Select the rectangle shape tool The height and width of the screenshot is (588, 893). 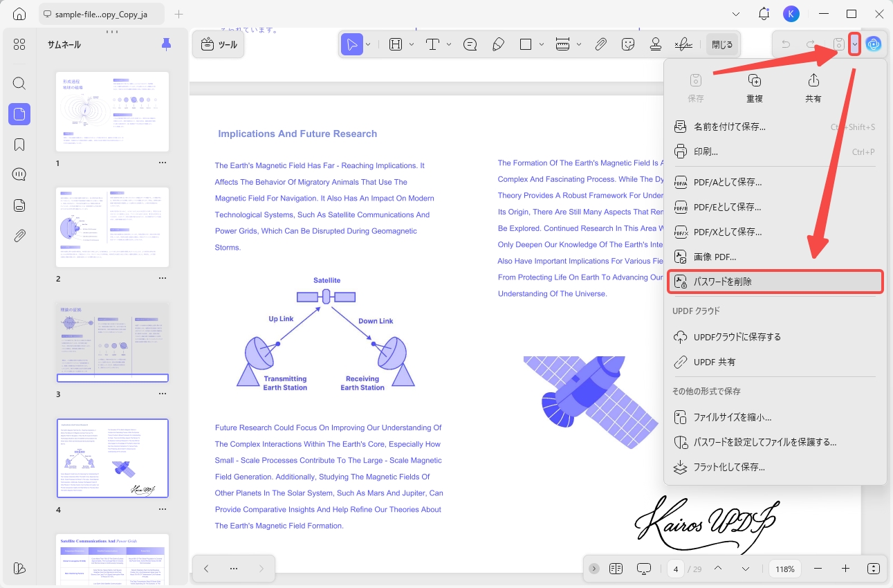click(x=526, y=44)
